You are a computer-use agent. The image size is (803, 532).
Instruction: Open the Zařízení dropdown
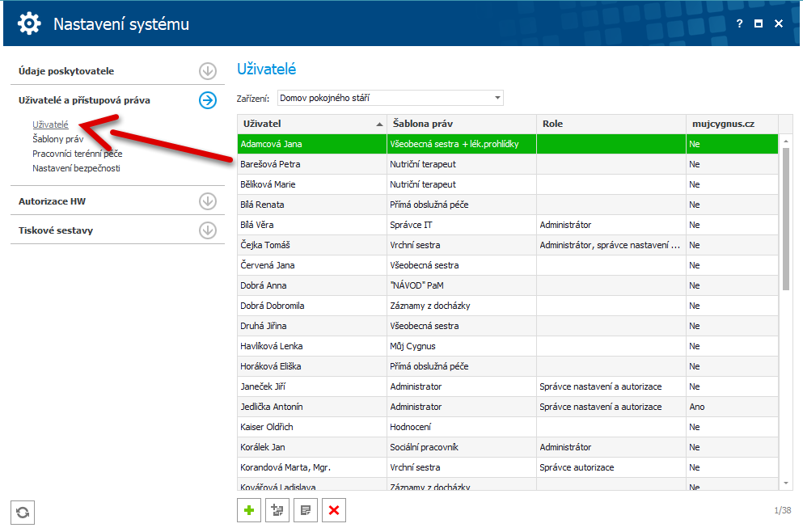(x=391, y=98)
